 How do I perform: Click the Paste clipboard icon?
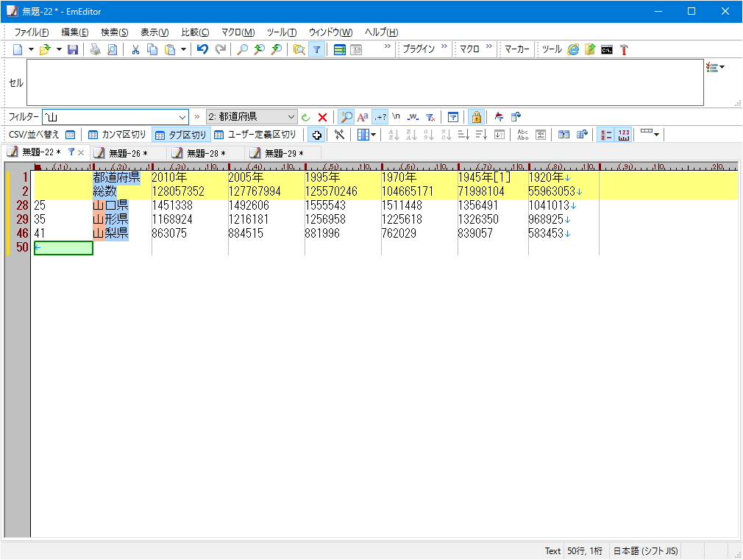170,49
